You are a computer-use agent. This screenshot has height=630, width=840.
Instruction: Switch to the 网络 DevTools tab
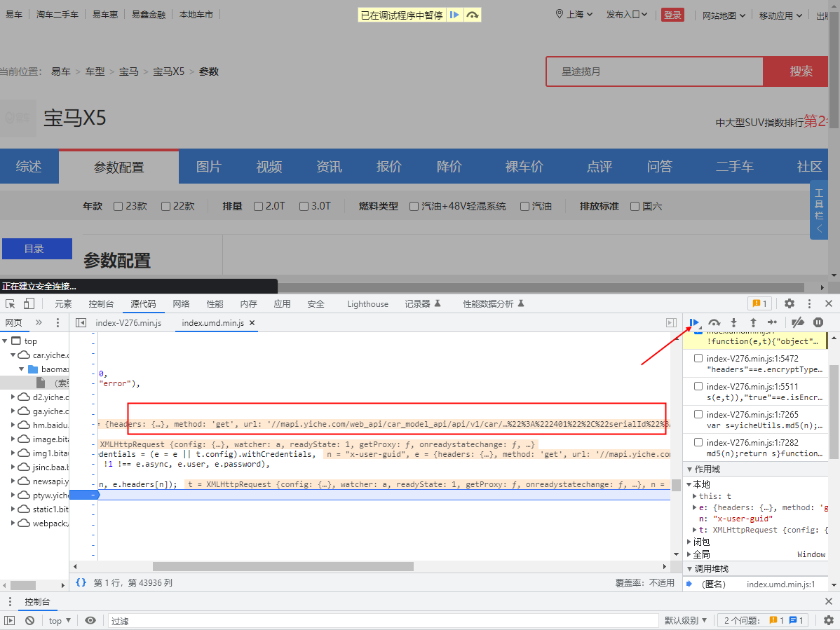pos(181,304)
